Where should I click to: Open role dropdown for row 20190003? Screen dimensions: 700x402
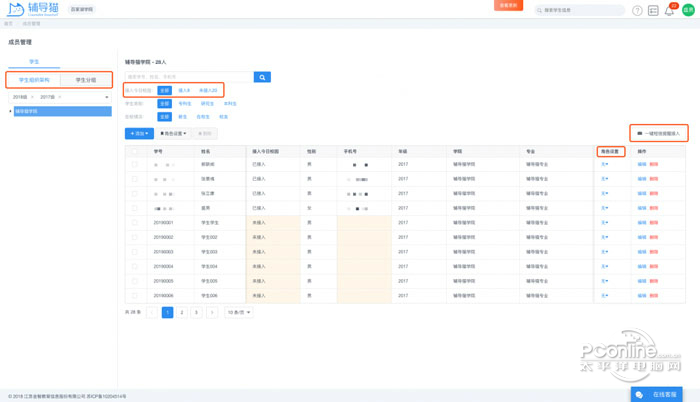point(604,252)
